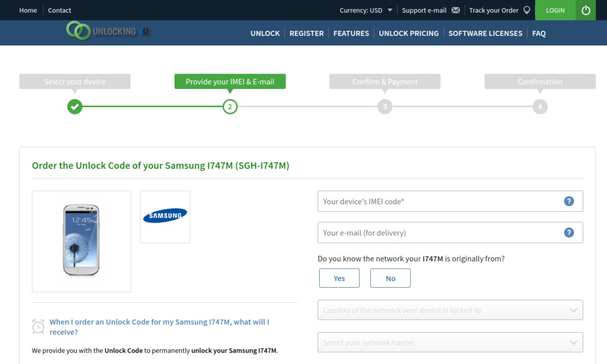
Task: Open IMEI code help question mark
Action: pyautogui.click(x=569, y=201)
